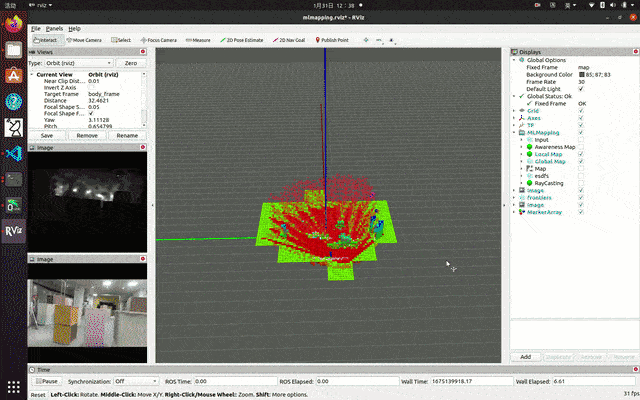Close the lower Image panel
Image resolution: width=640 pixels, height=400 pixels.
pos(143,258)
